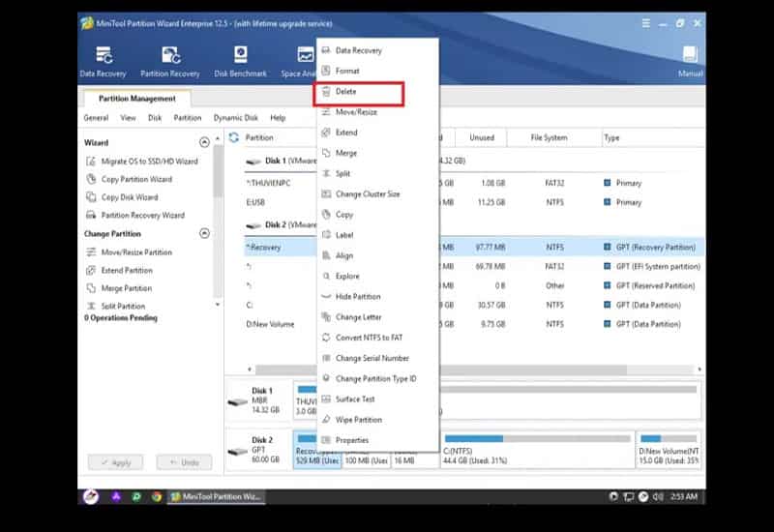Click the sidebar scroll down arrow
The image size is (774, 532).
point(217,305)
